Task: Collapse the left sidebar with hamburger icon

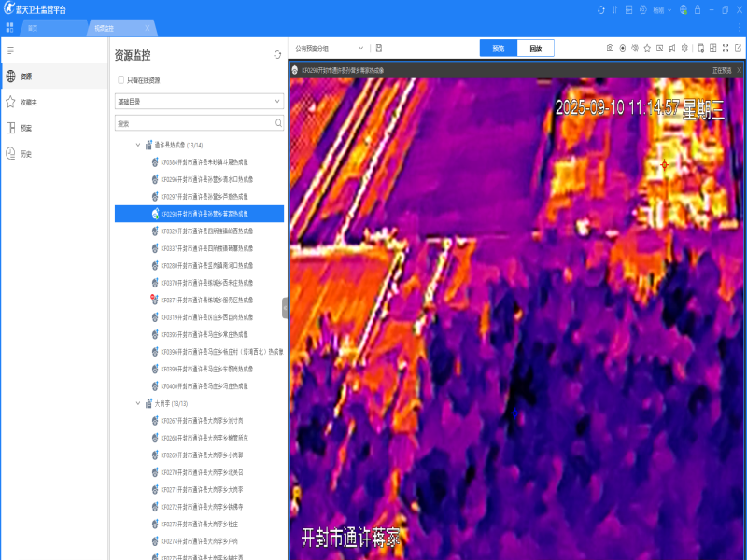Action: (10, 49)
